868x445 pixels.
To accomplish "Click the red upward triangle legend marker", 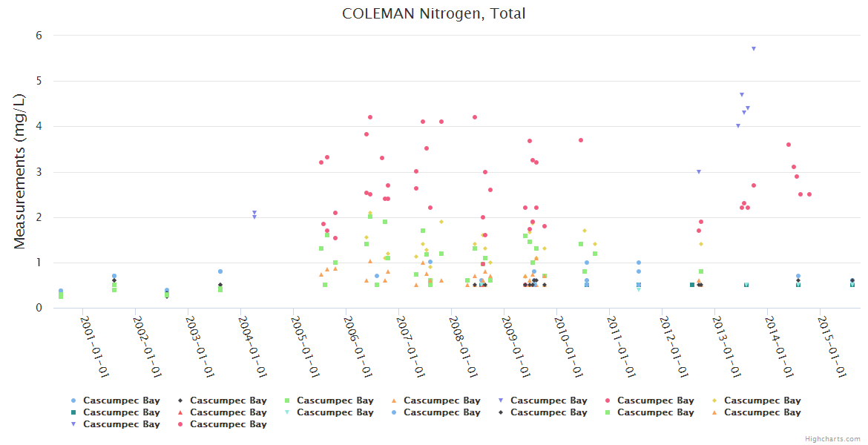I will tap(179, 412).
